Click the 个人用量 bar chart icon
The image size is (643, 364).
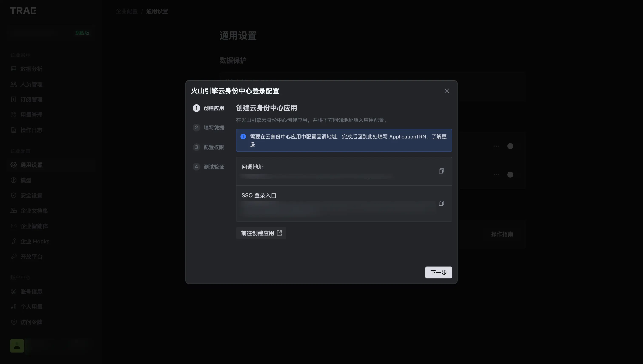coord(14,307)
